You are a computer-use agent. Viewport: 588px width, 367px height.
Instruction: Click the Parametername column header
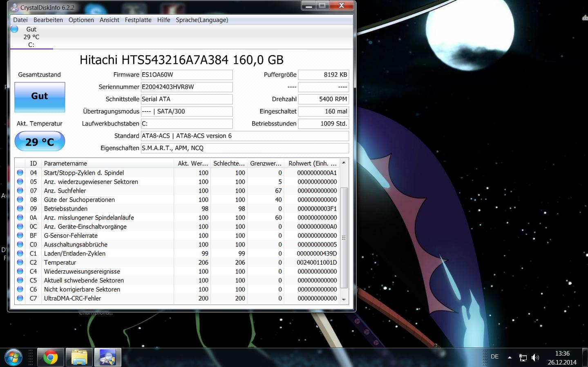[x=107, y=163]
